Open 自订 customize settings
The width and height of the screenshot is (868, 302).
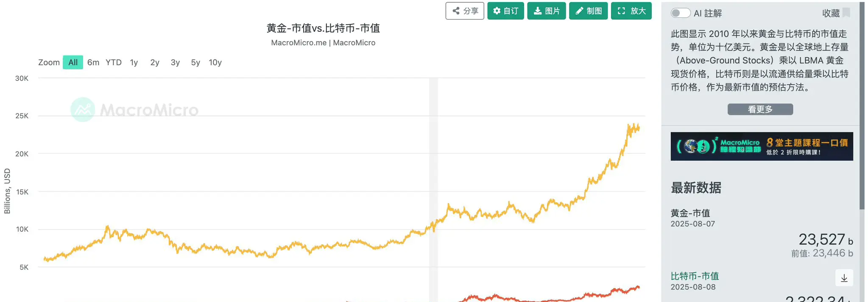tap(505, 11)
